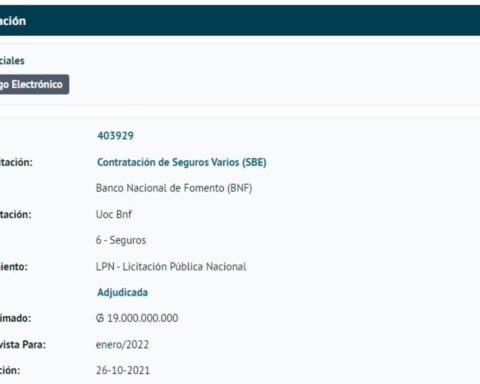Open the 403929 ID link
The image size is (480, 384).
click(115, 136)
